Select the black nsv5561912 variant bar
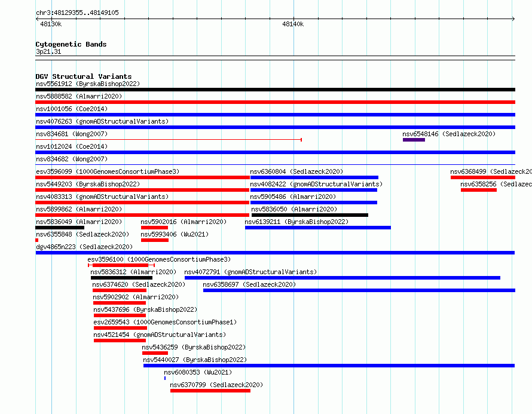The image size is (532, 414). [275, 90]
